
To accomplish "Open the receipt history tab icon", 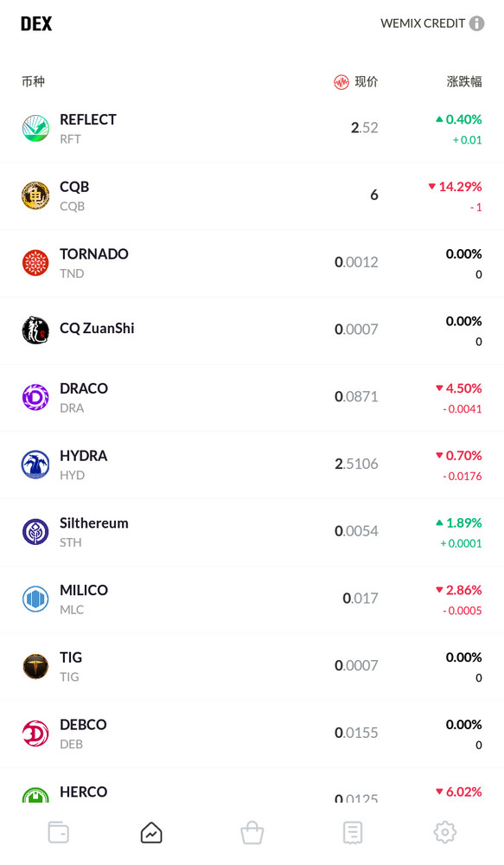I will pos(353,832).
